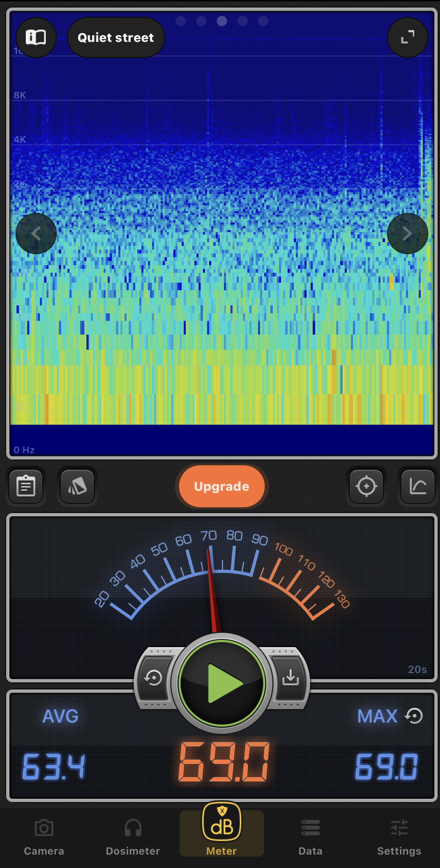Save the recording with the download button
Viewport: 440px width, 868px height.
click(x=290, y=678)
